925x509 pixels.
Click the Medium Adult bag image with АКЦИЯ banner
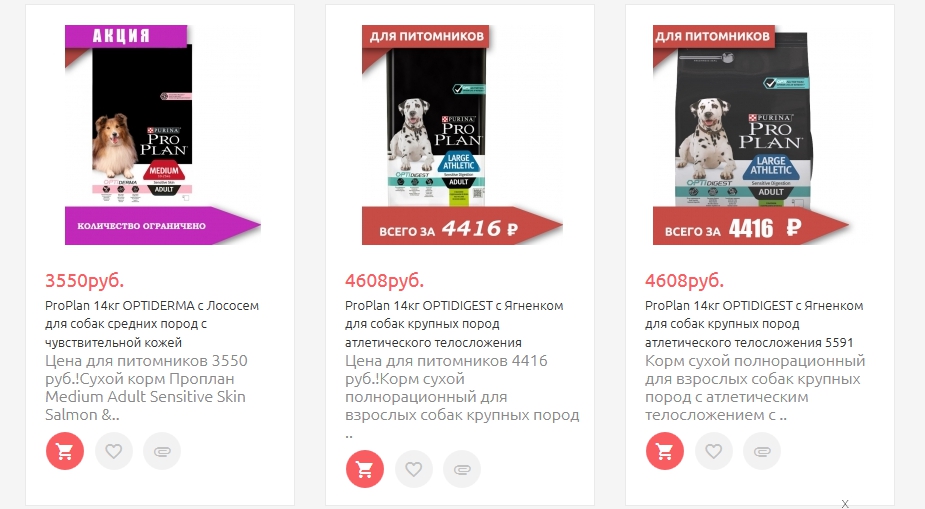click(162, 134)
